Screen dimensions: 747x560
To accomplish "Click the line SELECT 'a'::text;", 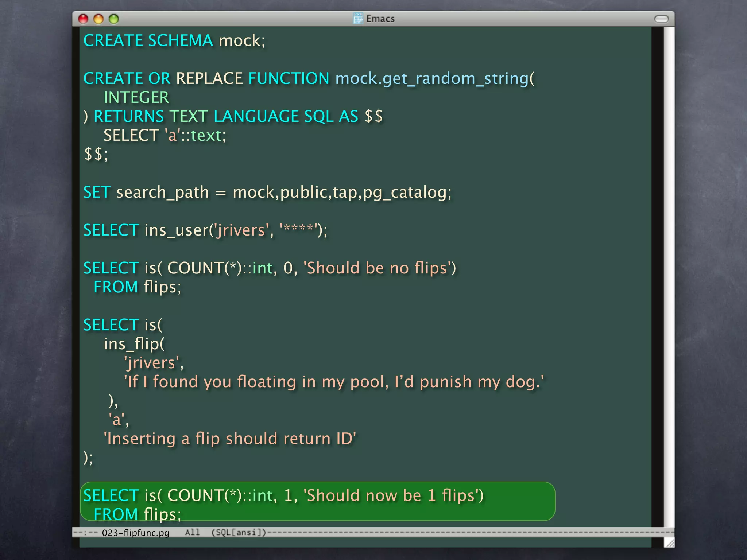I will point(165,135).
